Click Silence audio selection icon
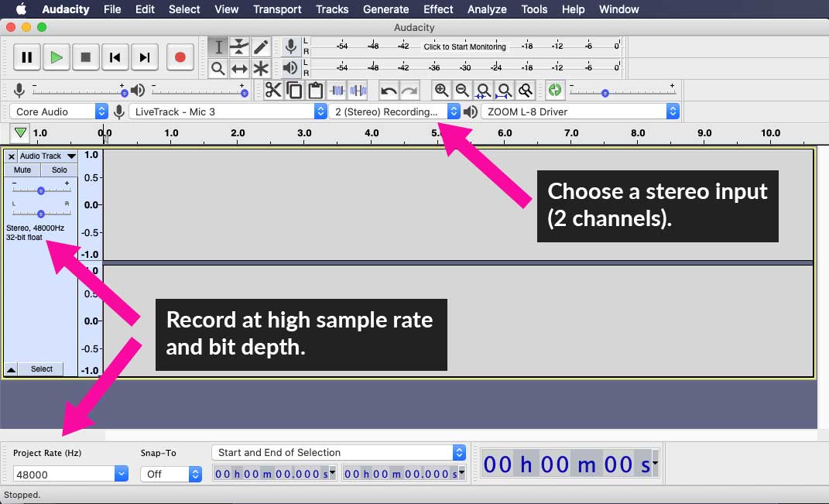829x504 pixels. click(x=358, y=91)
